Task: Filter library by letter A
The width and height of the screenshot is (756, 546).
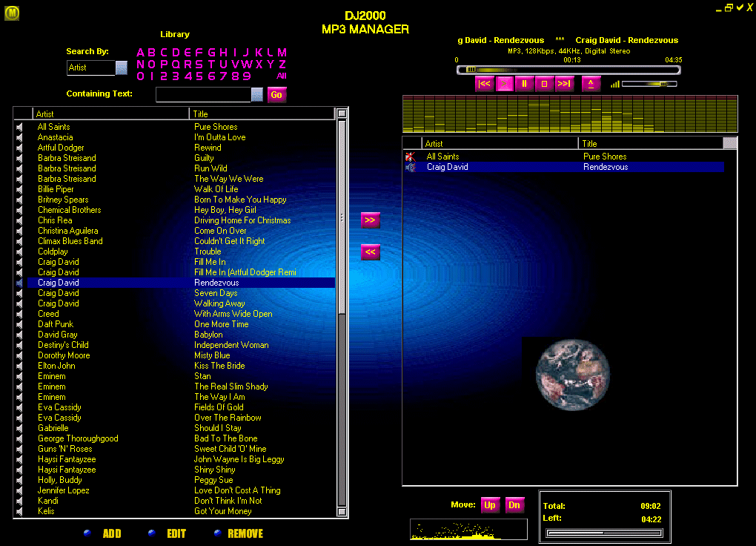Action: [140, 52]
